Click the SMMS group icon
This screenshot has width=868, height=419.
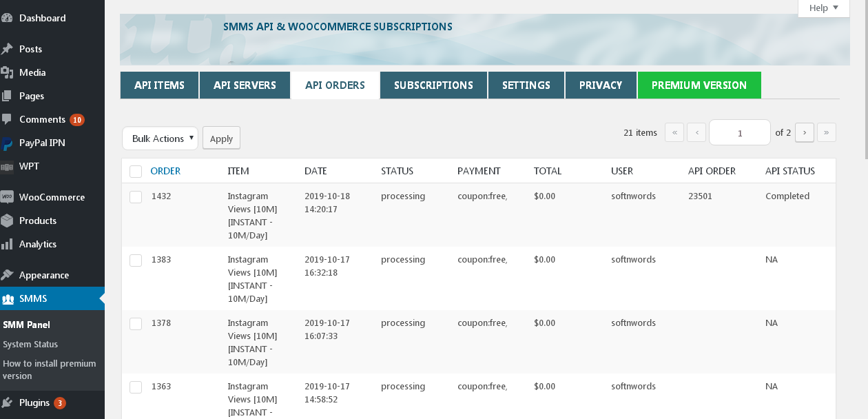click(8, 299)
